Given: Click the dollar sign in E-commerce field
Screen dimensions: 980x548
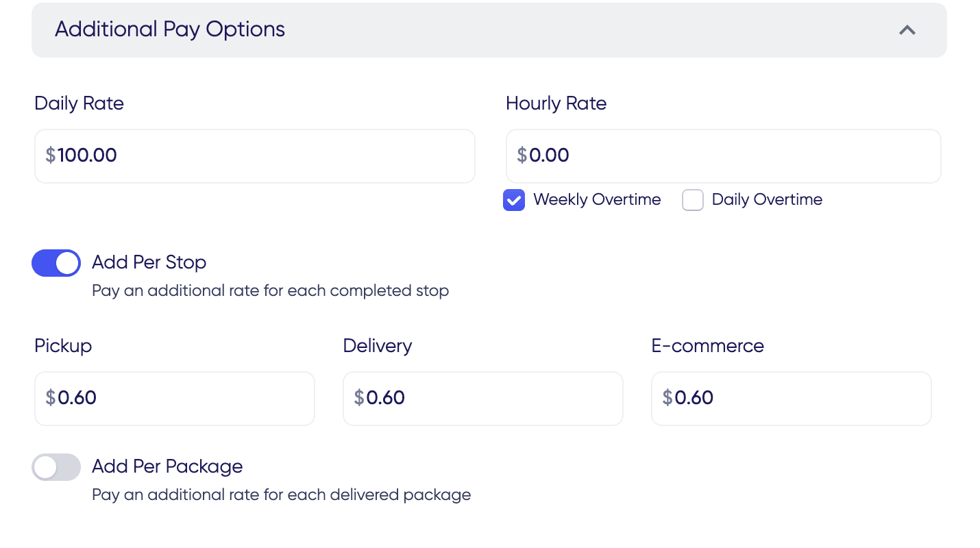Looking at the screenshot, I should tap(666, 398).
